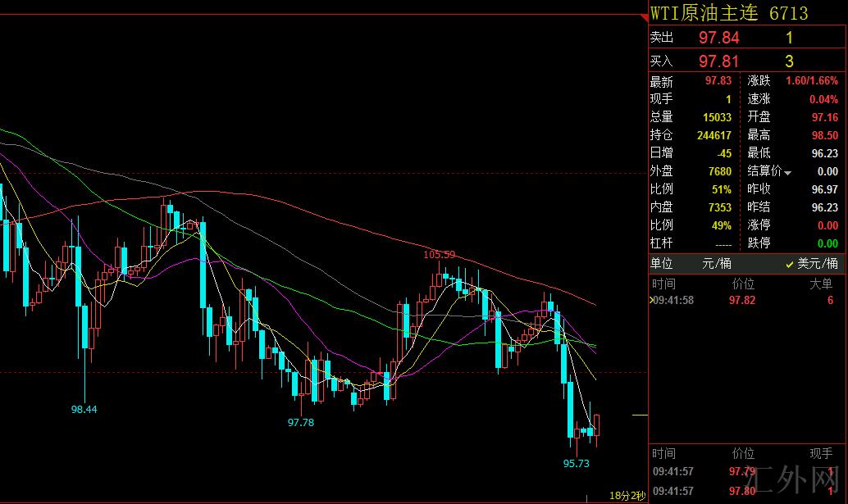This screenshot has height=504, width=848.
Task: Click the 大单 column header
Action: [x=820, y=284]
